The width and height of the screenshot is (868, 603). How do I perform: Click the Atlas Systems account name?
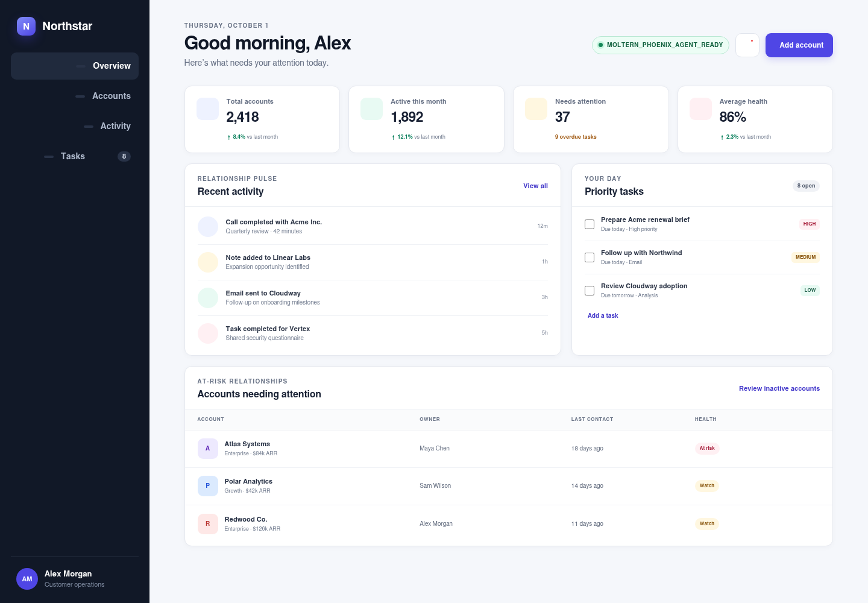pyautogui.click(x=247, y=444)
